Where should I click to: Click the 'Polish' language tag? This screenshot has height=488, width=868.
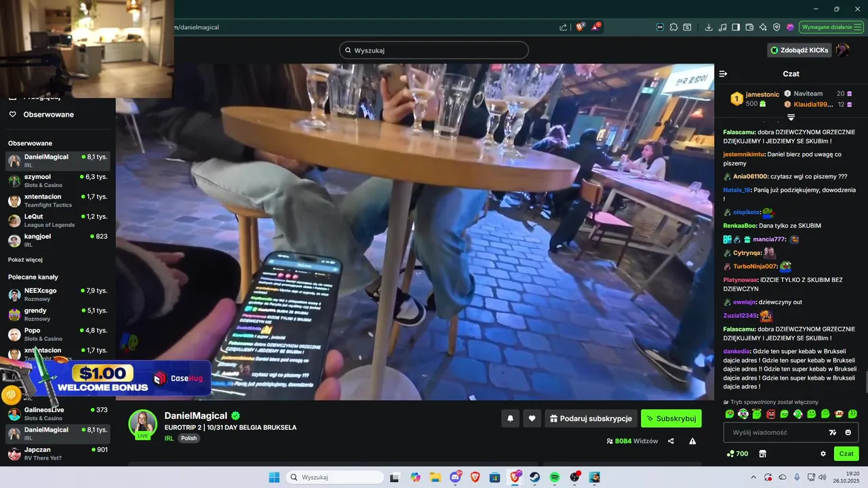tap(189, 439)
